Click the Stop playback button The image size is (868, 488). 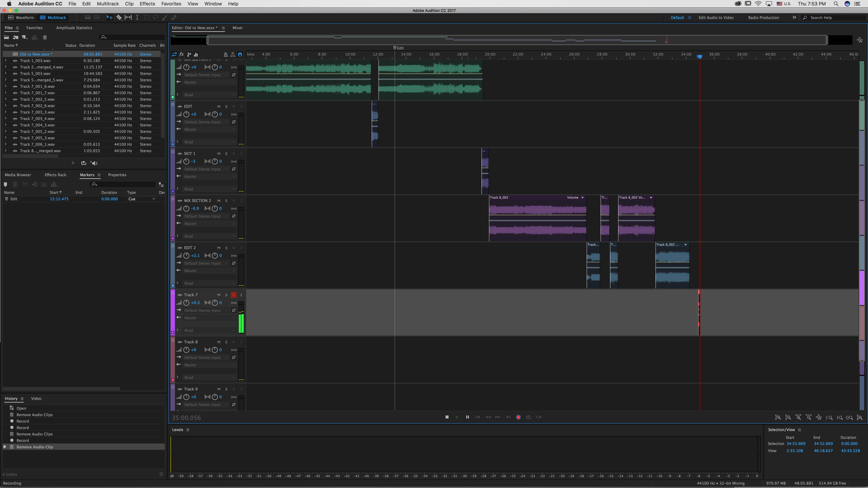(x=447, y=417)
